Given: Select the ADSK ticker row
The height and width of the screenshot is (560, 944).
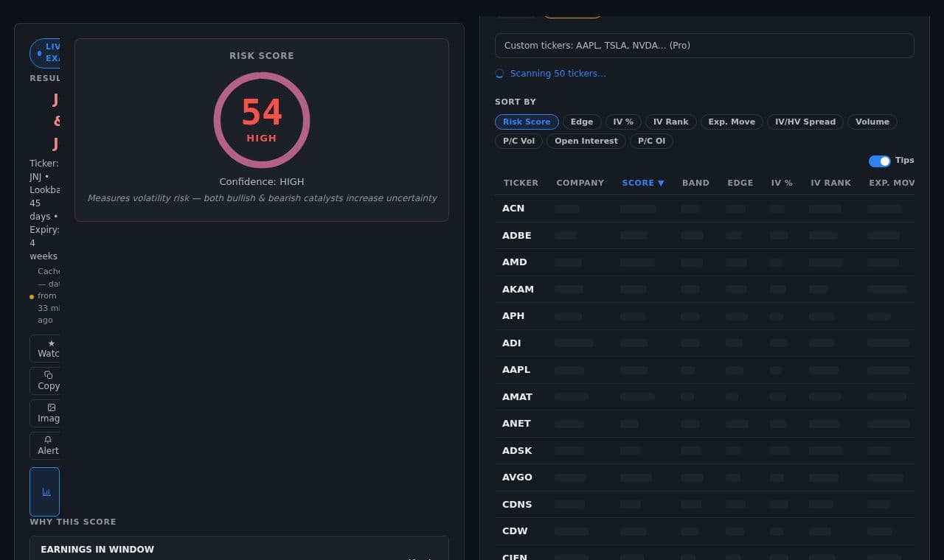Looking at the screenshot, I should [x=704, y=451].
